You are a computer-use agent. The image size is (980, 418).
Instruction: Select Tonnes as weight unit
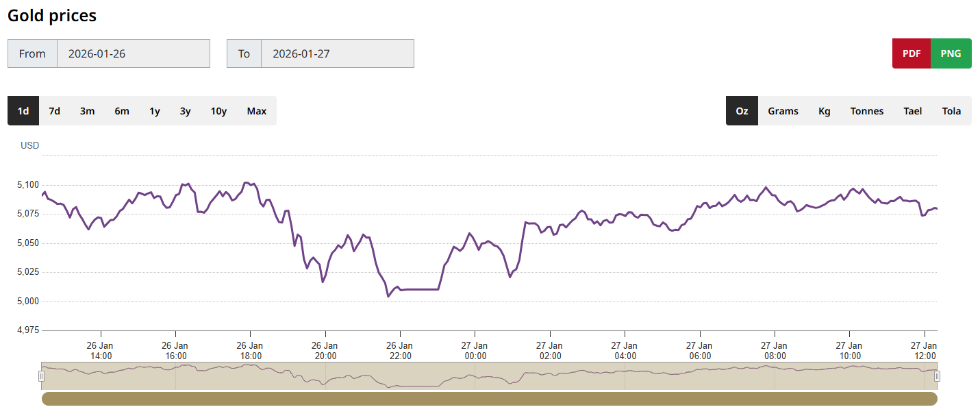[x=867, y=111]
